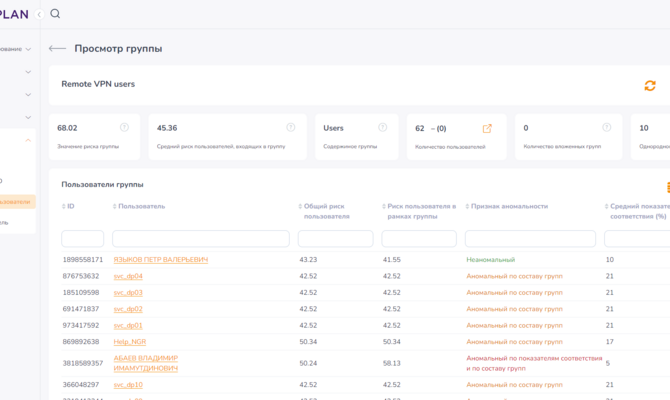Click the ID filter input field
Image resolution: width=670 pixels, height=400 pixels.
(x=82, y=239)
